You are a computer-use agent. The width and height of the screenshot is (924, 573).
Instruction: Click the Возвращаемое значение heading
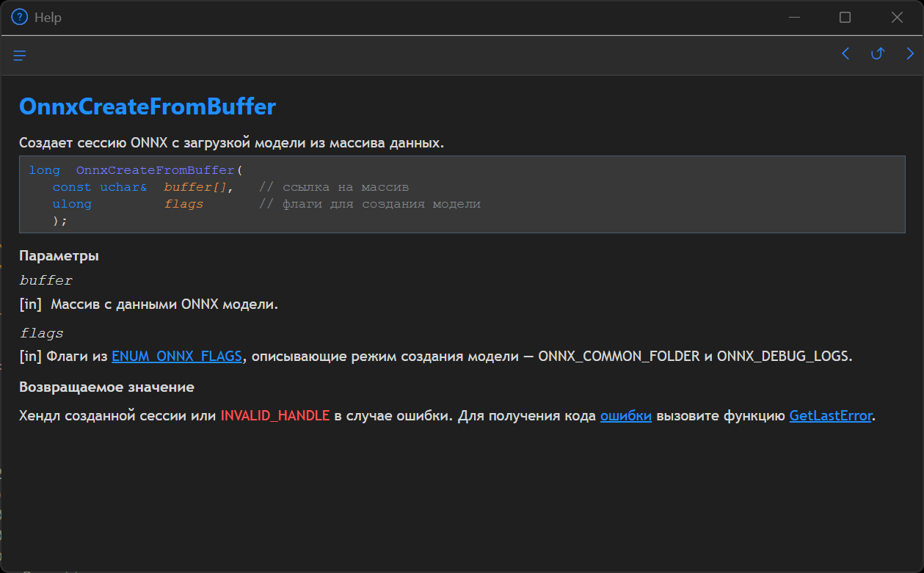106,387
